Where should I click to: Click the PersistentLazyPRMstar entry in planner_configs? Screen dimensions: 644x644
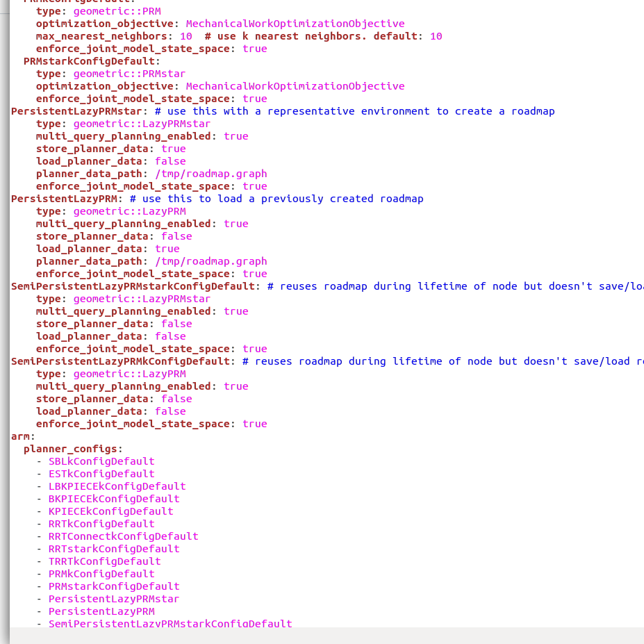tap(113, 599)
